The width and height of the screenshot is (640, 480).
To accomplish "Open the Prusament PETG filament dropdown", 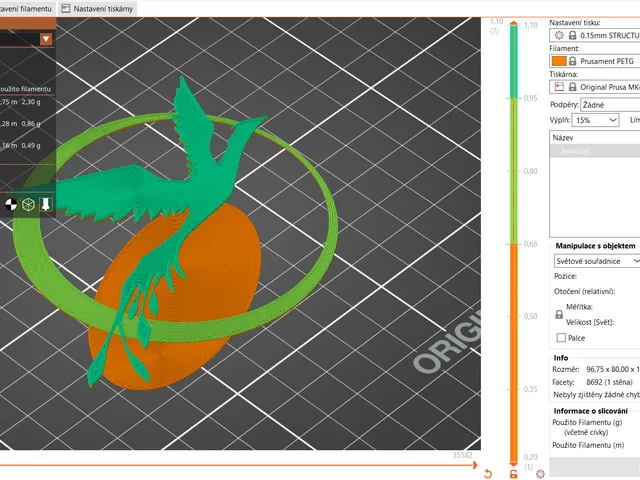I will click(x=595, y=61).
